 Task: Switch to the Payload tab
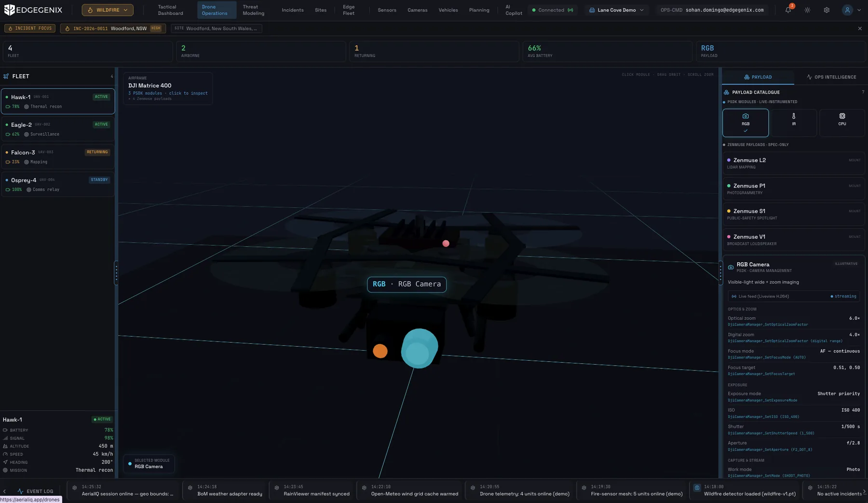coord(758,77)
